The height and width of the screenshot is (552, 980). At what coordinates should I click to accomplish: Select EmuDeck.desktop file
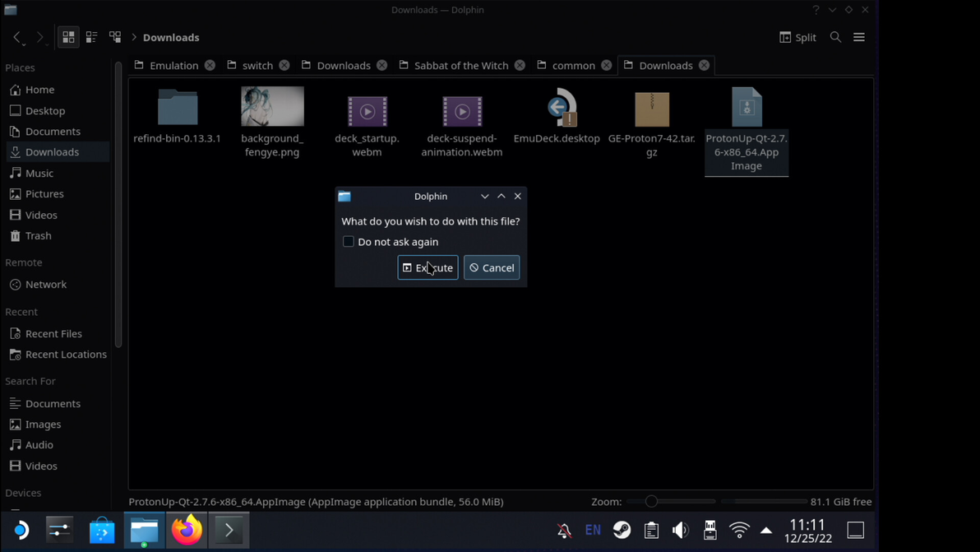tap(557, 116)
